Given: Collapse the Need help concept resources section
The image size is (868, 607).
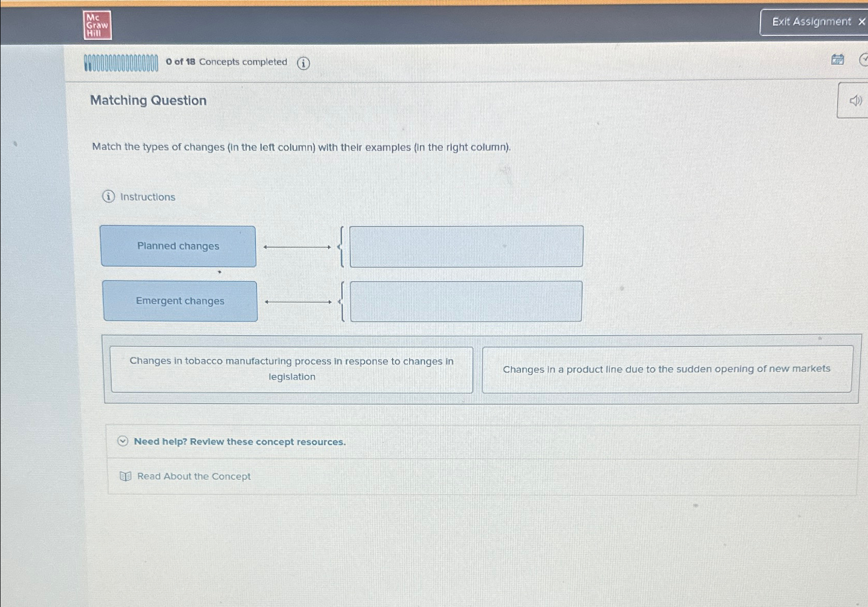Looking at the screenshot, I should tap(123, 442).
